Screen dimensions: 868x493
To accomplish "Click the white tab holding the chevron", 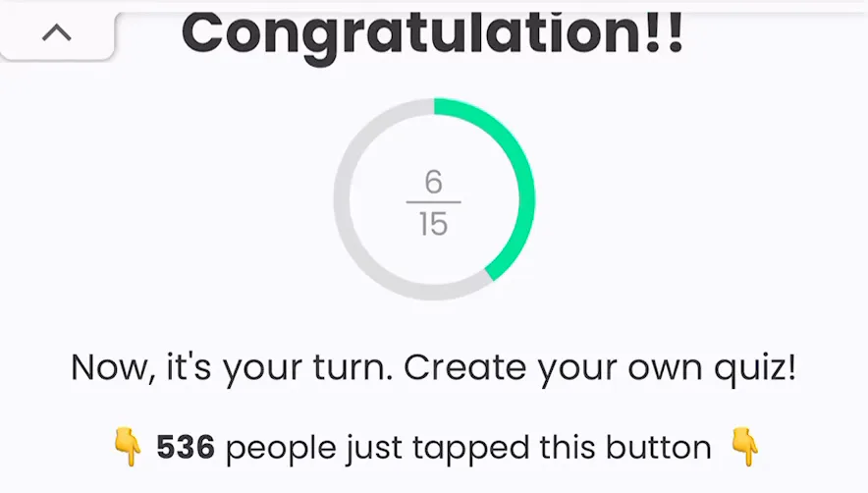I will (x=58, y=34).
